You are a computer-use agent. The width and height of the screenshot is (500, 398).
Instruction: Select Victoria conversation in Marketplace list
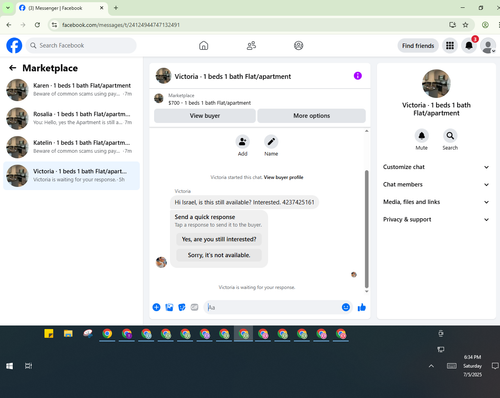pos(71,176)
